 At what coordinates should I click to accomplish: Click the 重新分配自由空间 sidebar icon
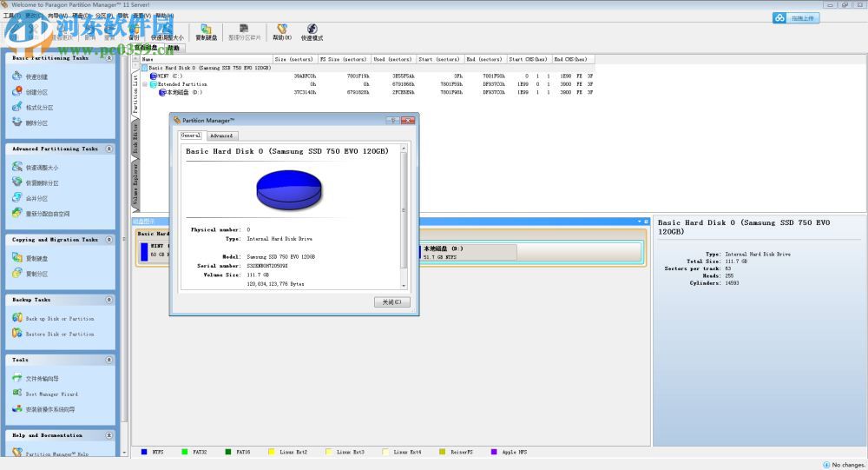click(17, 213)
